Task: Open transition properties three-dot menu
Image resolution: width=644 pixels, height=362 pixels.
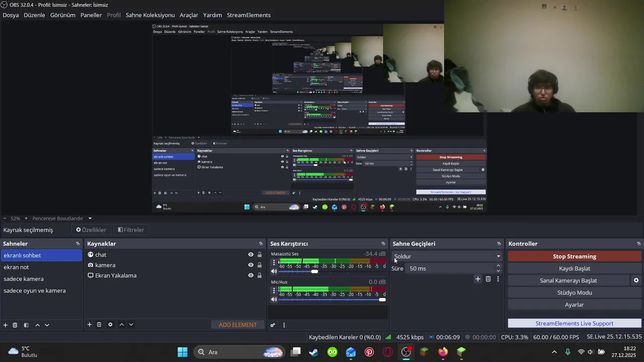Action: (x=498, y=279)
